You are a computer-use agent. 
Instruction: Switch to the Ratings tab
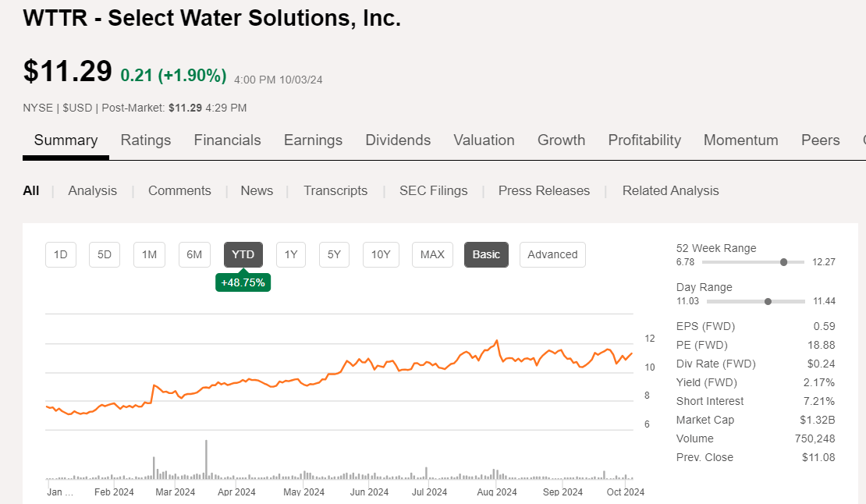pos(146,140)
